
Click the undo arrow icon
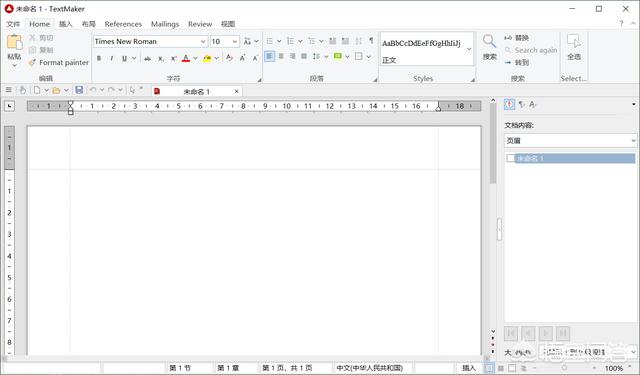click(93, 90)
